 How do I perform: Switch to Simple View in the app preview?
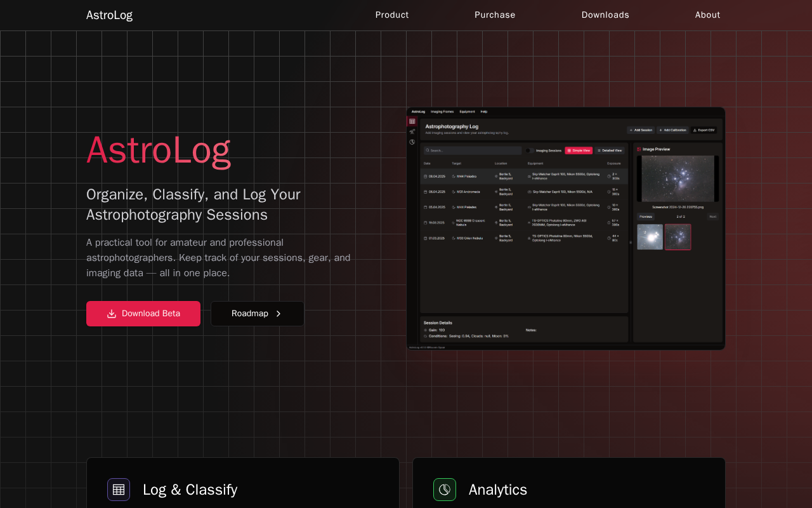point(579,150)
